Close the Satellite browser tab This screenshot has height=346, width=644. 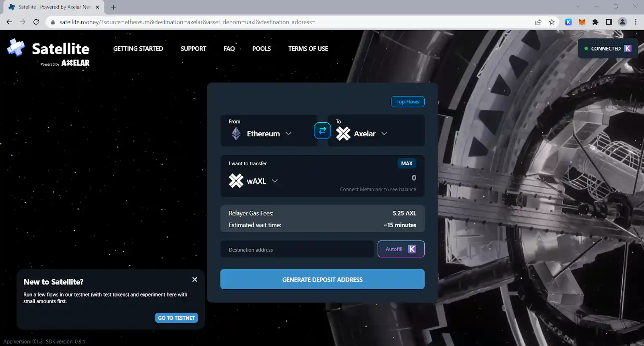(x=97, y=7)
